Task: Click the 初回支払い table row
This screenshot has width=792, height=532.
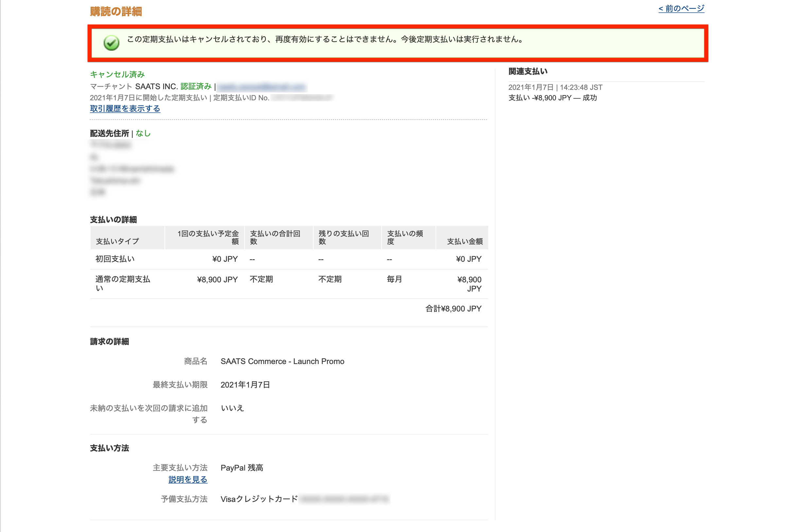Action: point(115,259)
